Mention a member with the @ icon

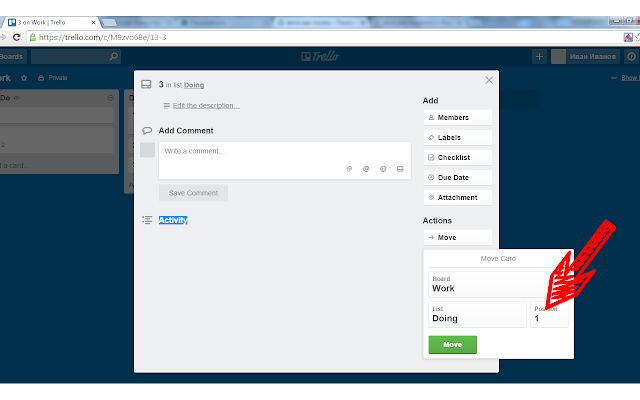pos(366,169)
